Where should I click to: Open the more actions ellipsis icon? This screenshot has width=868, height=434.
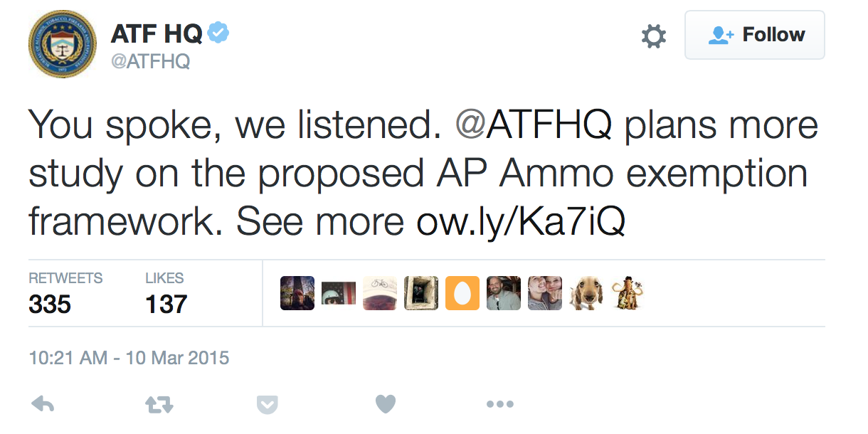[500, 403]
